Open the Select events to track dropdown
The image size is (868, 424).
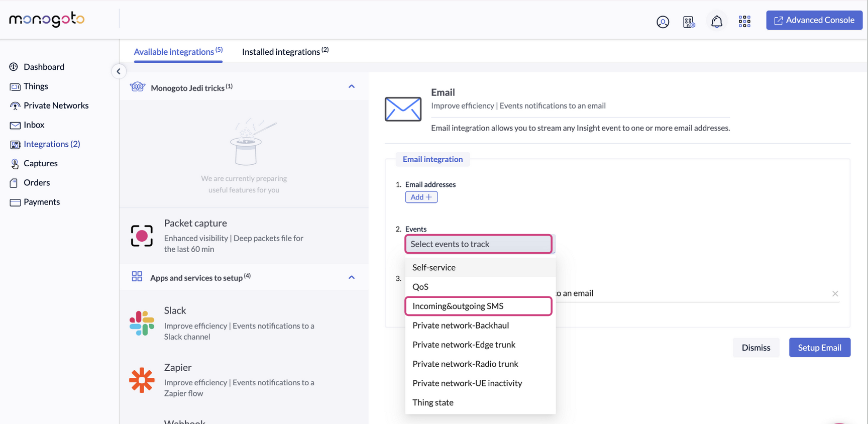[478, 244]
